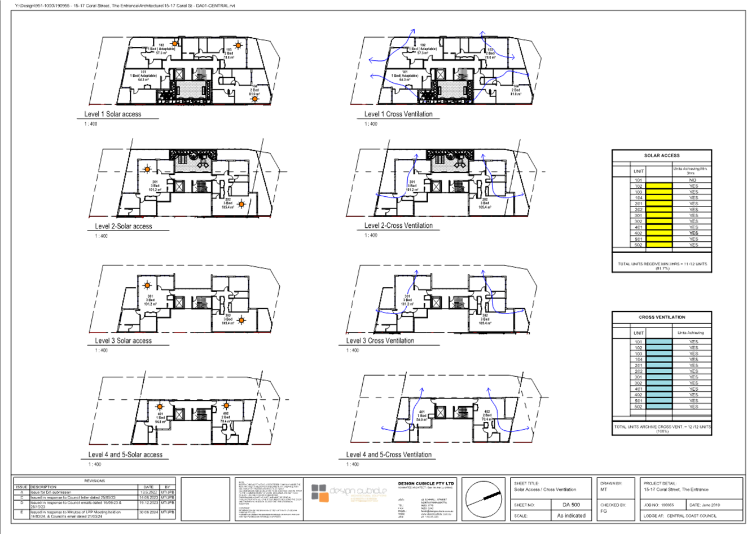Click the 'Level 1 Cross Ventilation' drawing title

pyautogui.click(x=398, y=114)
